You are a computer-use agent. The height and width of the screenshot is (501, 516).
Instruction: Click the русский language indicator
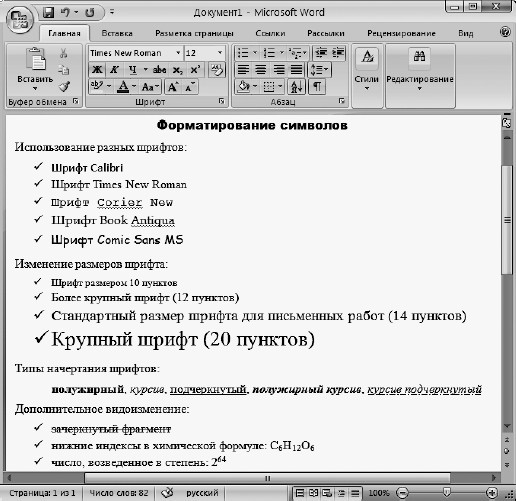pos(202,492)
